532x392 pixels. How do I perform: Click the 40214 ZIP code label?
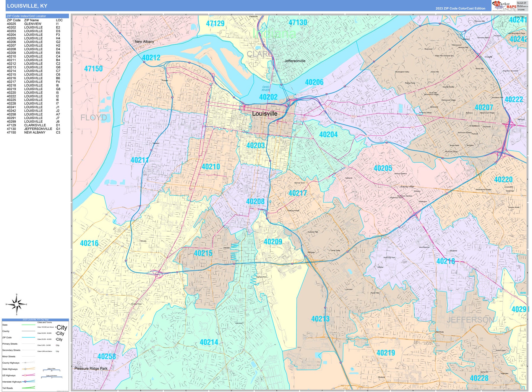point(209,342)
